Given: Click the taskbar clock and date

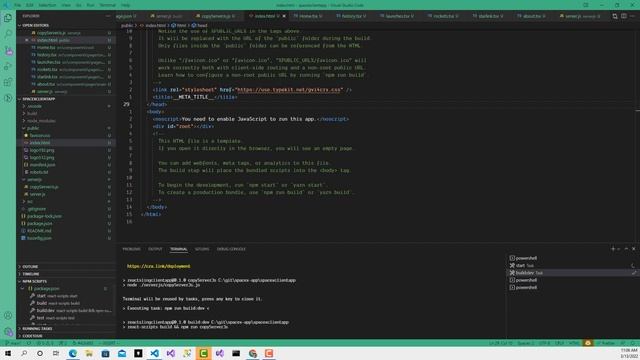Looking at the screenshot, I should pyautogui.click(x=629, y=353).
